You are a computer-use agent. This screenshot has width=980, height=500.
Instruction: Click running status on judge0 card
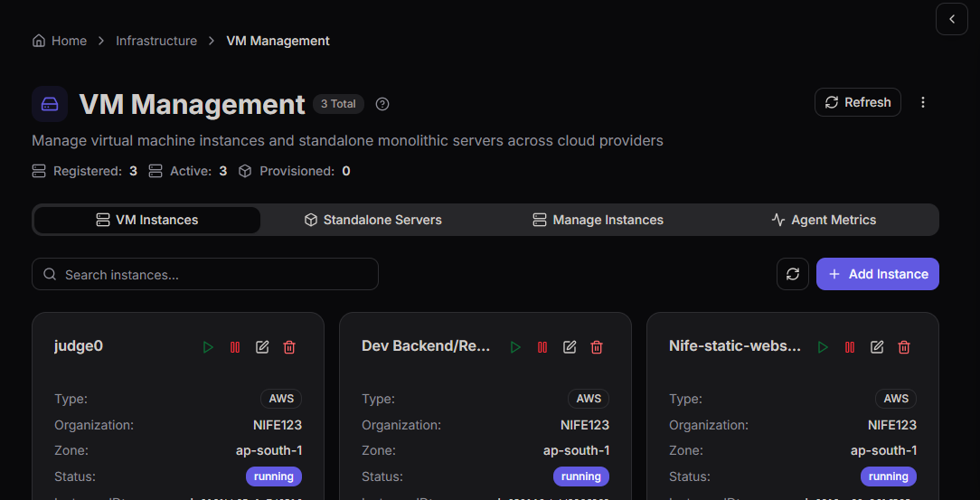(x=274, y=476)
